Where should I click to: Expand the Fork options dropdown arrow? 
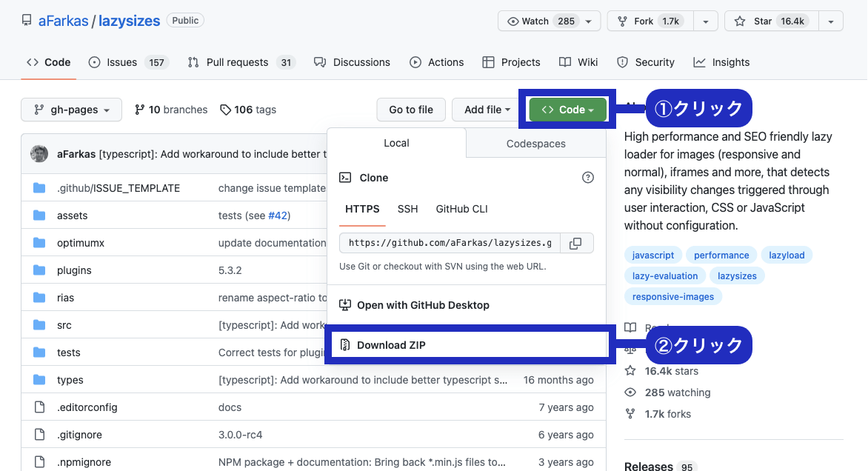click(706, 21)
